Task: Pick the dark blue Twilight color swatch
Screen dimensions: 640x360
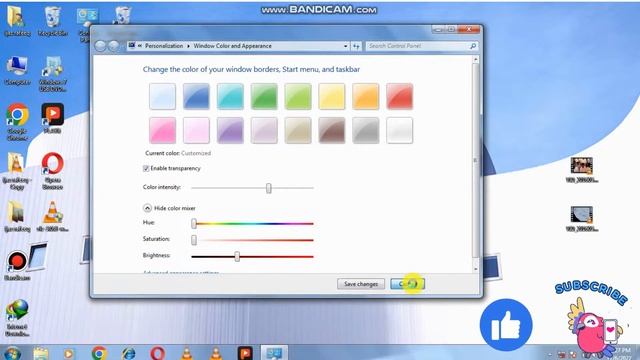Action: point(196,96)
